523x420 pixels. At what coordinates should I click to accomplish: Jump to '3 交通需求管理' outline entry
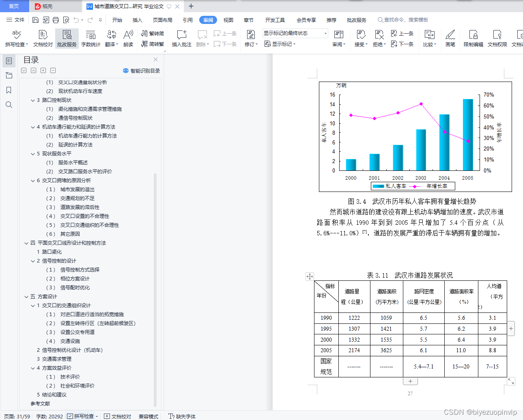tap(54, 359)
